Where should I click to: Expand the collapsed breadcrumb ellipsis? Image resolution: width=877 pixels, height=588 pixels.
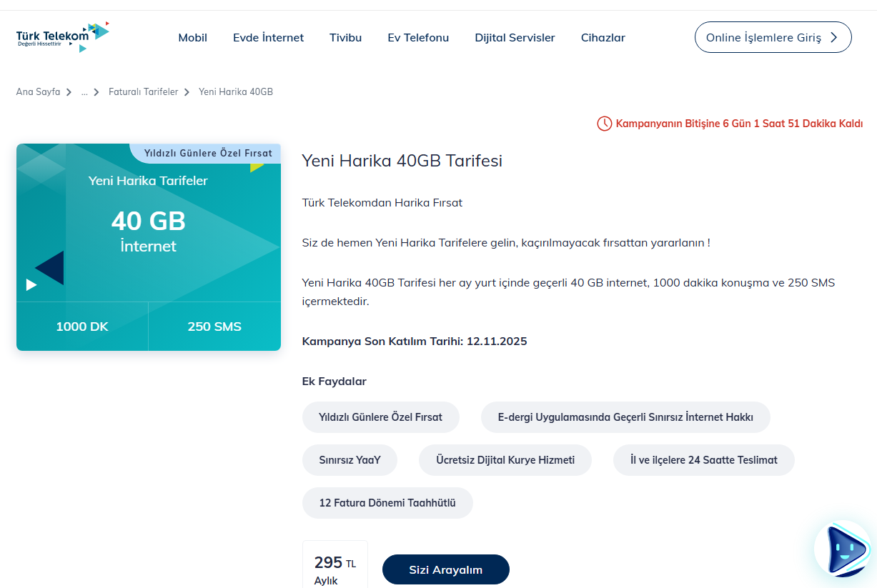click(x=84, y=92)
